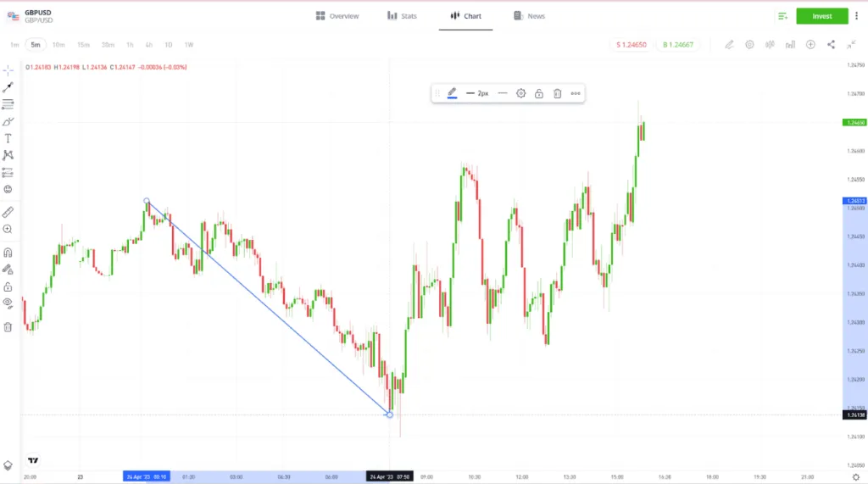Select the crosshair cursor tool
Screen dimensions: 868x484
coord(8,70)
